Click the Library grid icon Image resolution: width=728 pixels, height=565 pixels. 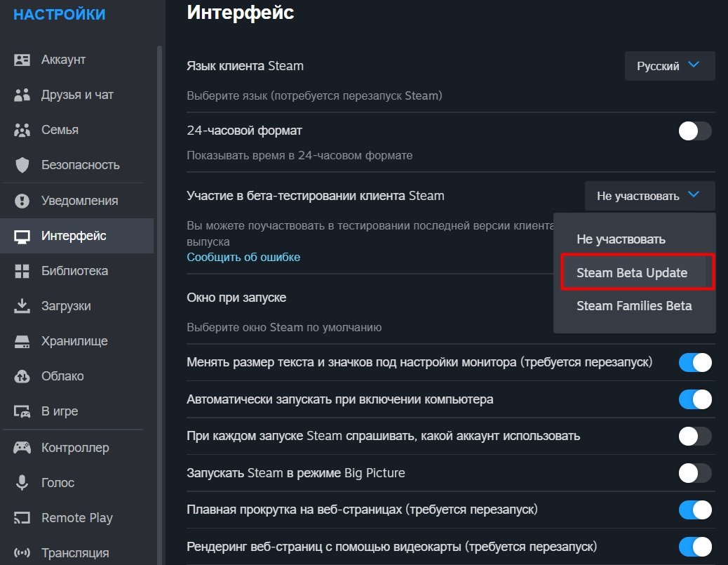coord(22,271)
